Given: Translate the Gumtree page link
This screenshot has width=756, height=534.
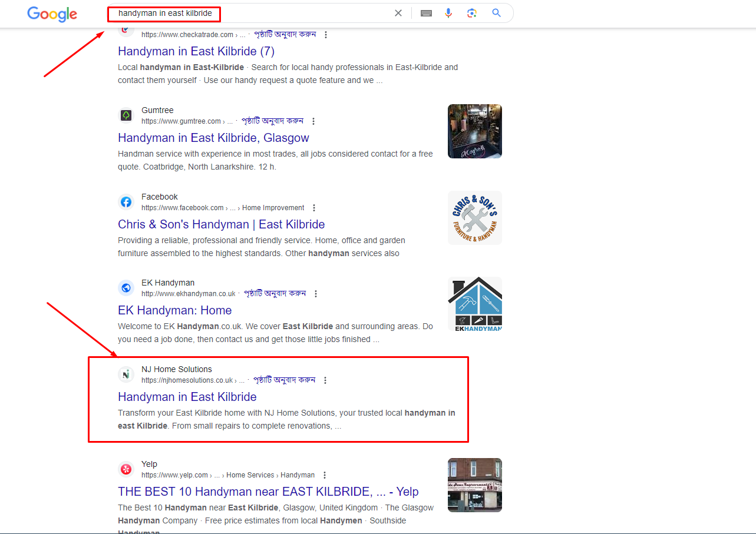Looking at the screenshot, I should coord(272,121).
